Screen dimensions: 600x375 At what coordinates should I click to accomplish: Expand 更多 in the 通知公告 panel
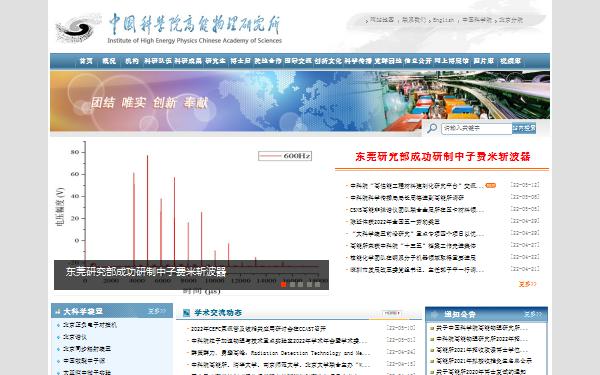533,314
